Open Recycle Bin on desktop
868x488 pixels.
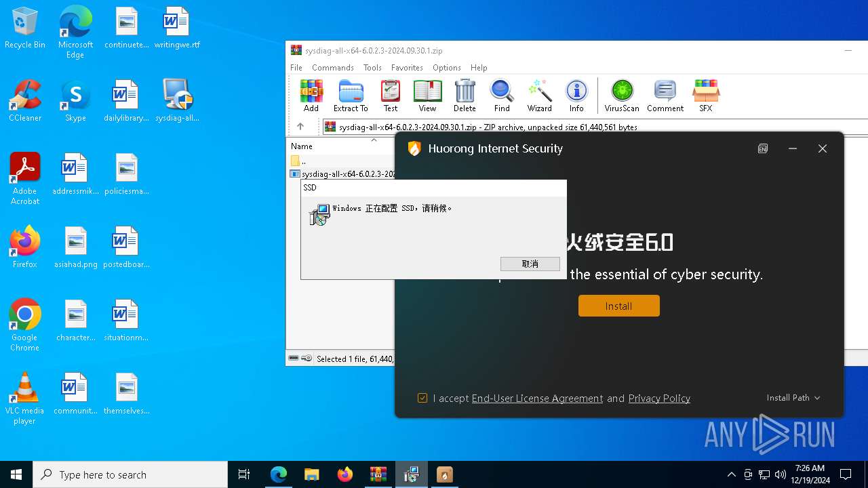(x=25, y=28)
